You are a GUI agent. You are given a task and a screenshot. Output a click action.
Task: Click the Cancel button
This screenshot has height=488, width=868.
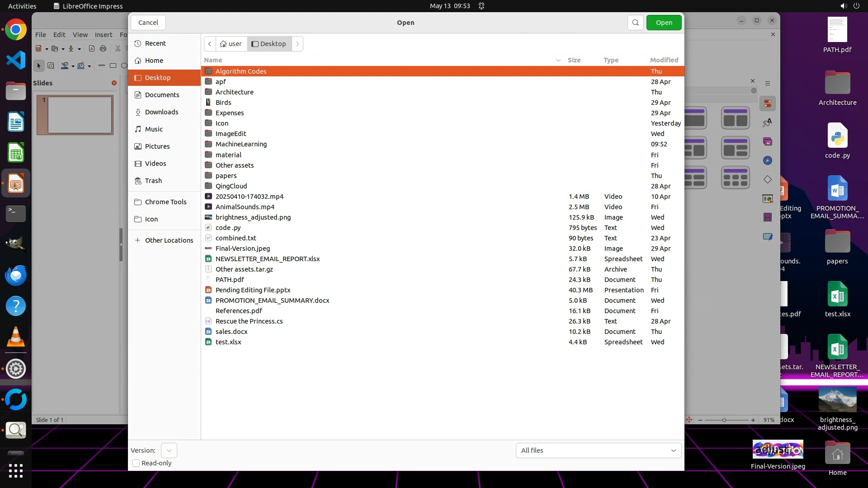pos(148,23)
